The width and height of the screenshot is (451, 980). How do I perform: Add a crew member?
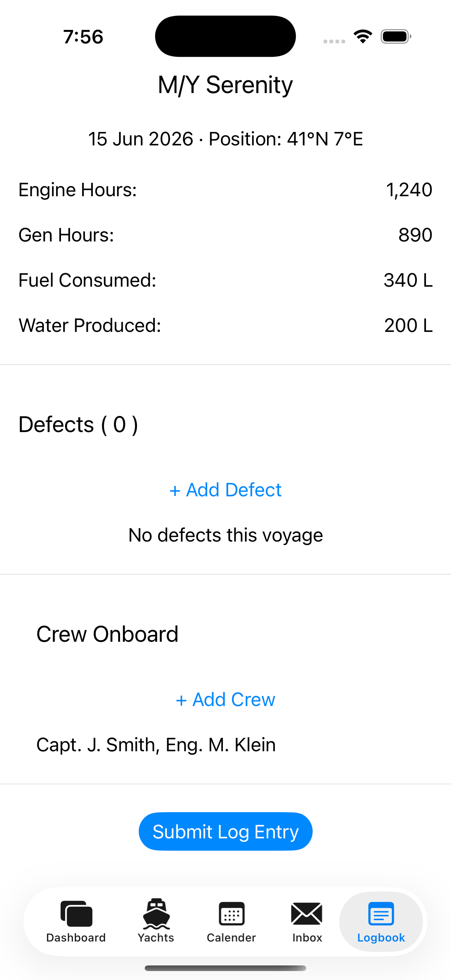click(225, 699)
